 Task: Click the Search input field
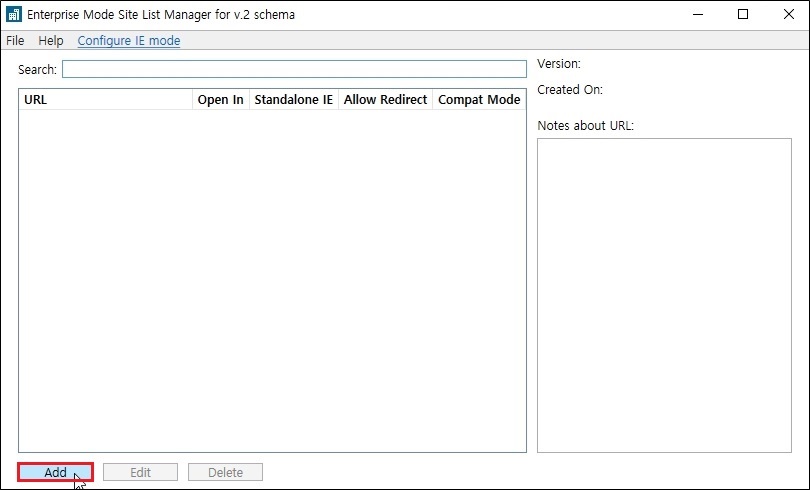tap(294, 69)
